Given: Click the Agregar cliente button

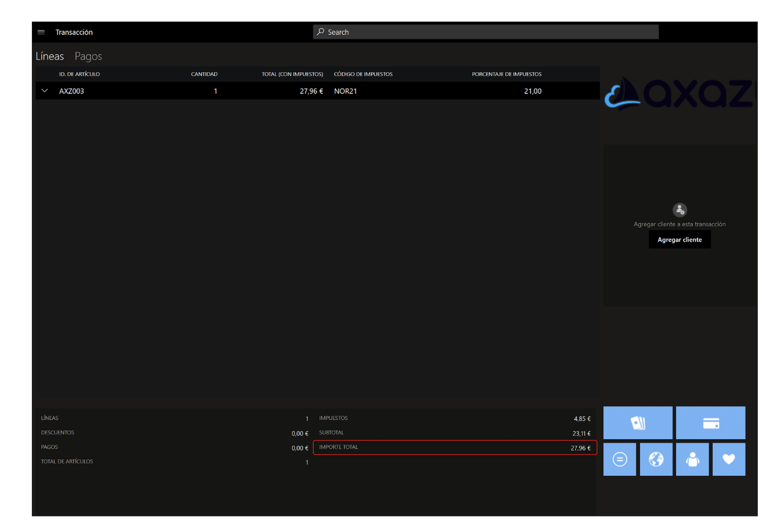Looking at the screenshot, I should pyautogui.click(x=679, y=240).
